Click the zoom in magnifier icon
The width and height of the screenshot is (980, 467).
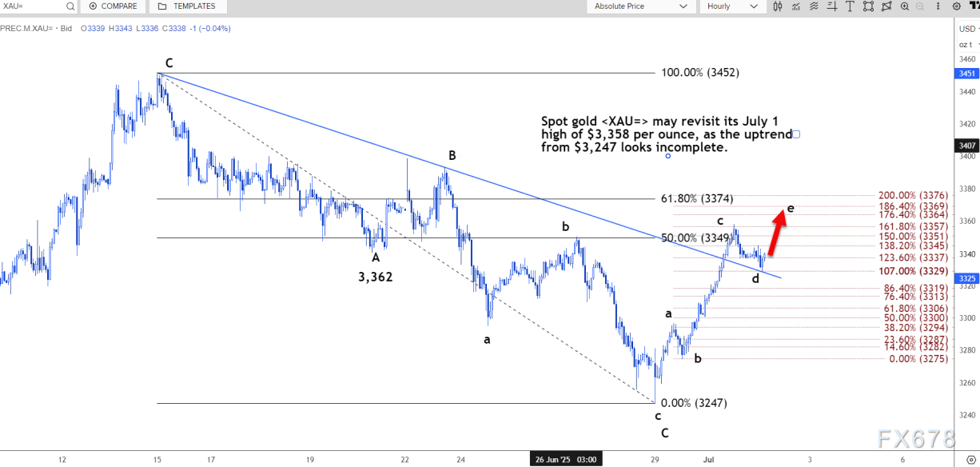pos(905,6)
